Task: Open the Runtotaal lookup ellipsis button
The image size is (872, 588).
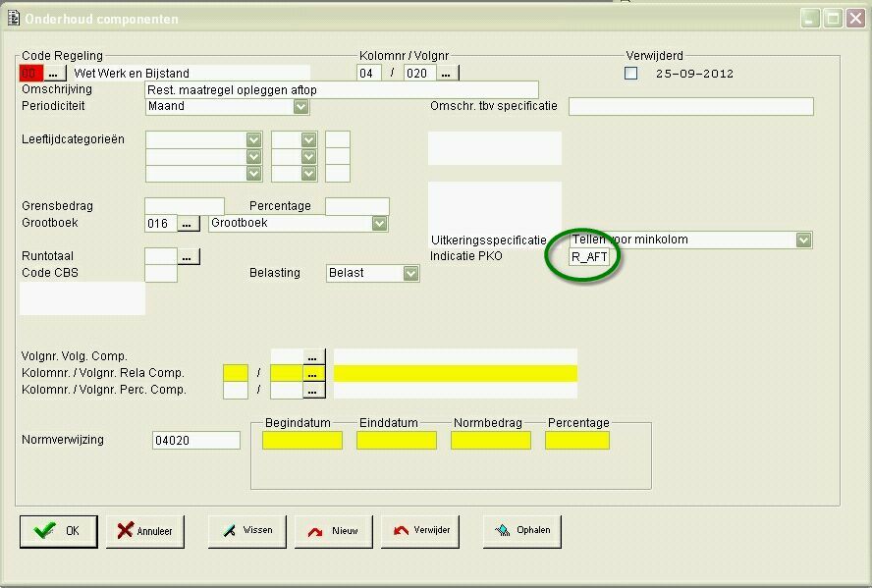Action: [188, 257]
